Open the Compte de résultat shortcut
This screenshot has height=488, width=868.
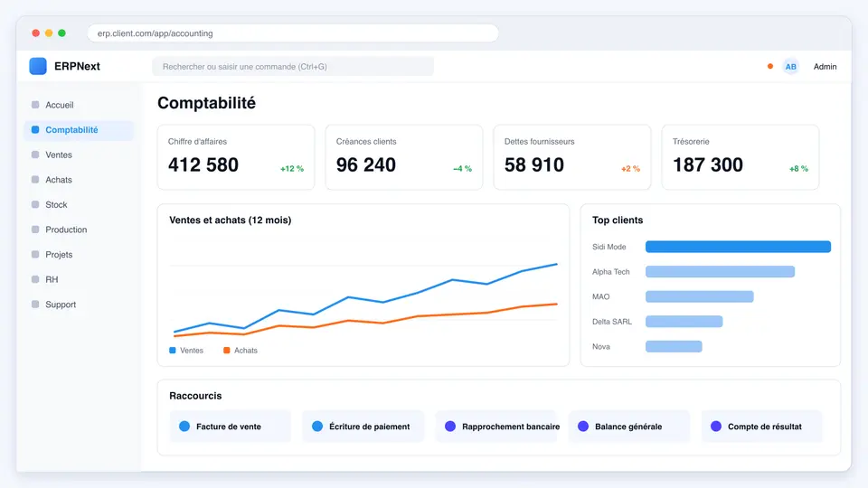pyautogui.click(x=761, y=426)
